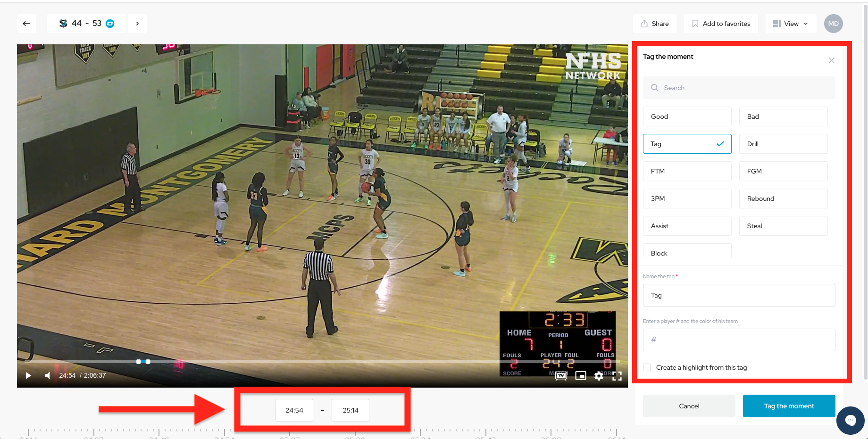The width and height of the screenshot is (868, 439).
Task: Click the player number # input field
Action: (739, 340)
